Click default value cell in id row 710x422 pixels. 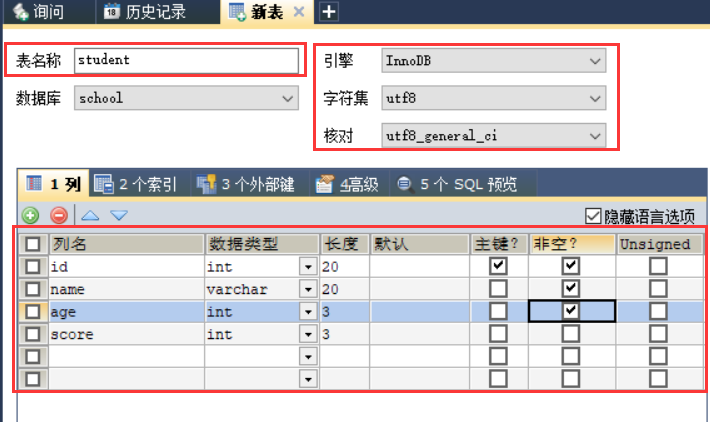420,267
